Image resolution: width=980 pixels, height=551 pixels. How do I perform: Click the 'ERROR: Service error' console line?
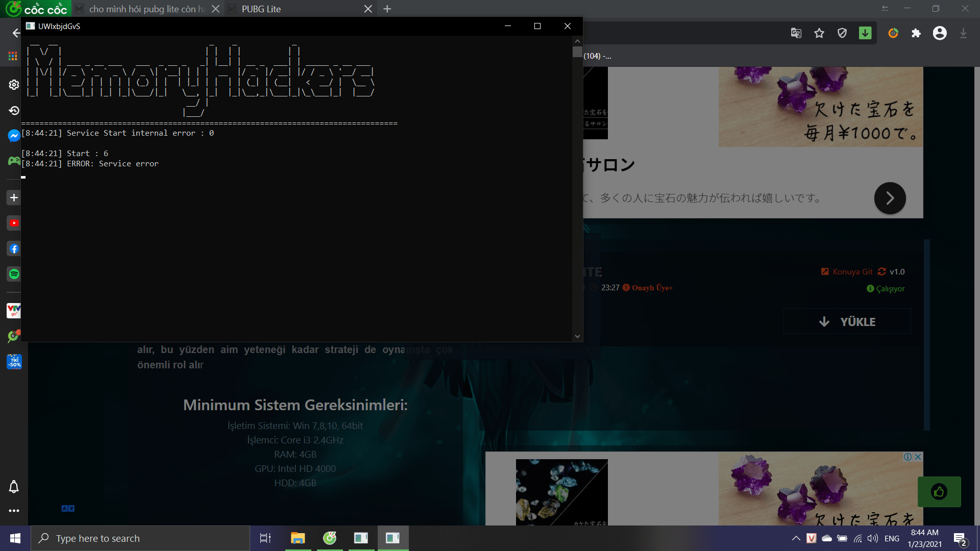(x=90, y=164)
